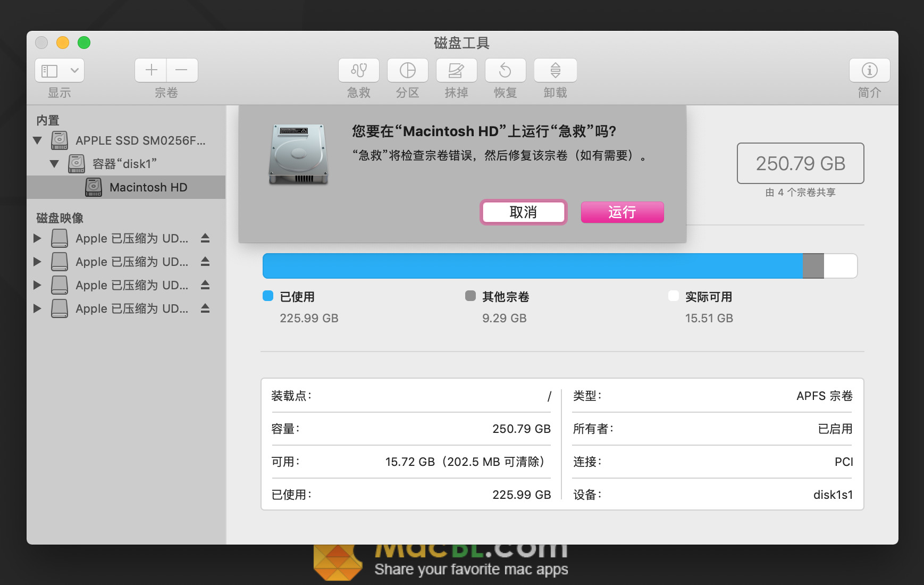Select the APPLE SSD SM0256F drive icon
The width and height of the screenshot is (924, 585).
pos(60,140)
